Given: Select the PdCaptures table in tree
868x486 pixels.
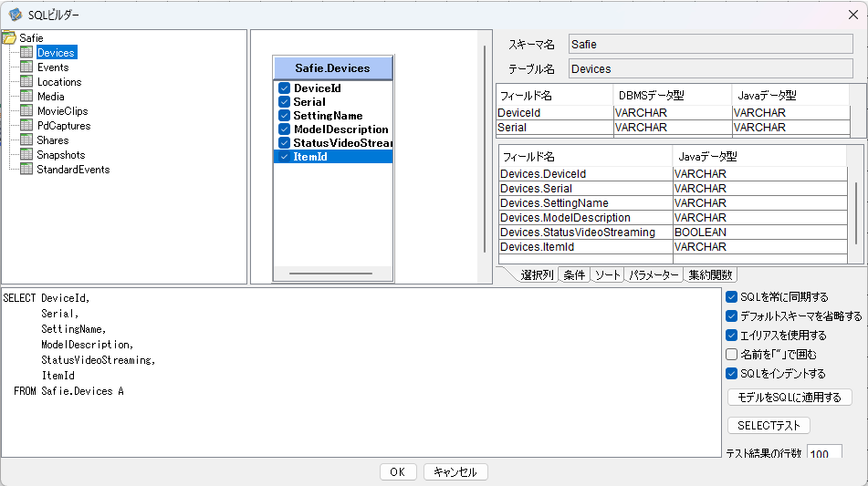Looking at the screenshot, I should (x=64, y=126).
